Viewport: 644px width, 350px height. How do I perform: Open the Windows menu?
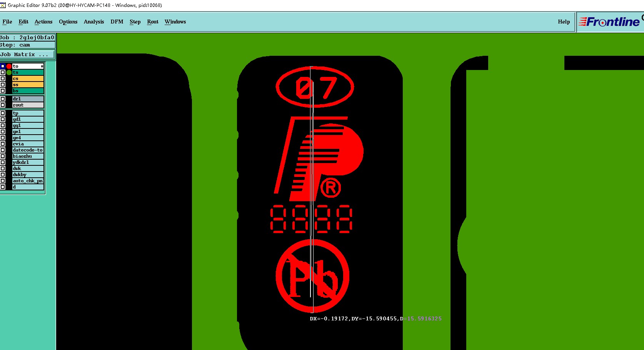(x=175, y=22)
